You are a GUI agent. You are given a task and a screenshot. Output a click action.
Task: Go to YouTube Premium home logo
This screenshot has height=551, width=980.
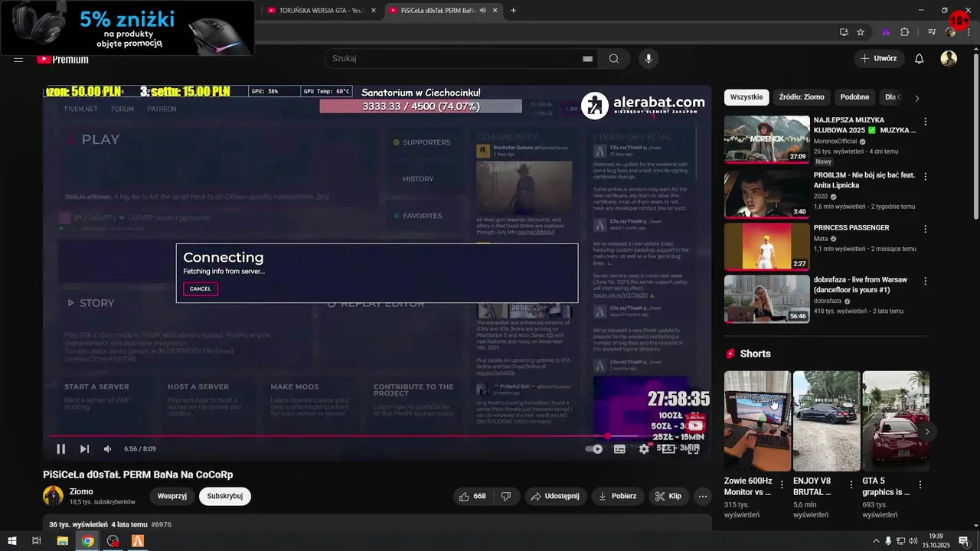click(x=62, y=59)
